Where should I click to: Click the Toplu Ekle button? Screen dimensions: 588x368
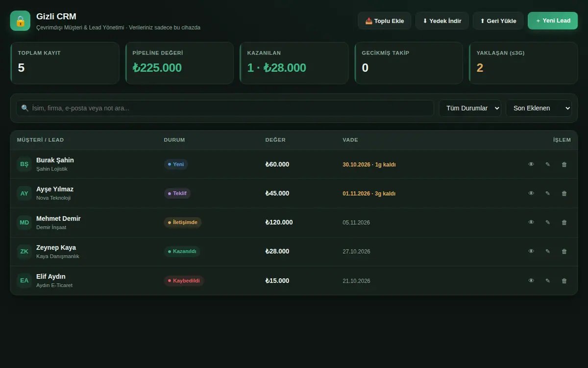tap(385, 21)
